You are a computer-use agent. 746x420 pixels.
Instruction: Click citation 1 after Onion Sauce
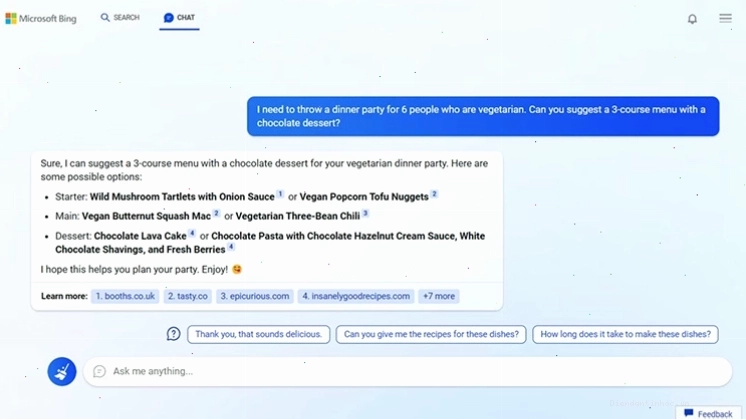(x=281, y=194)
